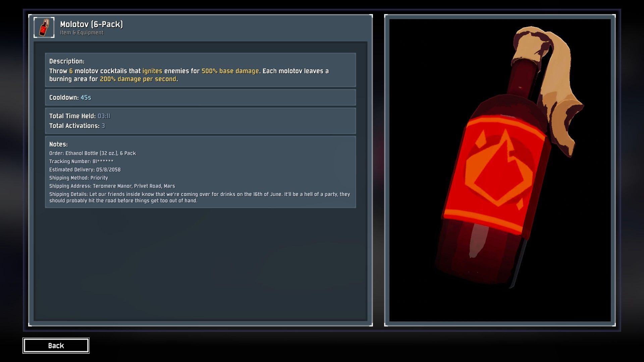Screen dimensions: 644x362
Task: Click the 500% base damage text
Action: point(230,71)
